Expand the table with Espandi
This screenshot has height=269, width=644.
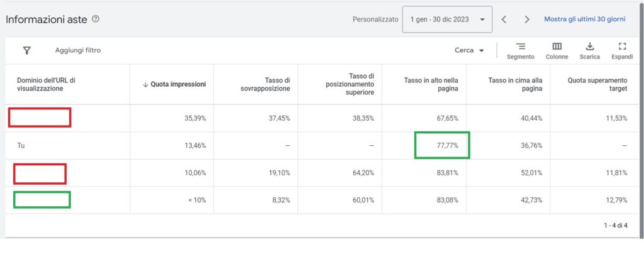(622, 51)
